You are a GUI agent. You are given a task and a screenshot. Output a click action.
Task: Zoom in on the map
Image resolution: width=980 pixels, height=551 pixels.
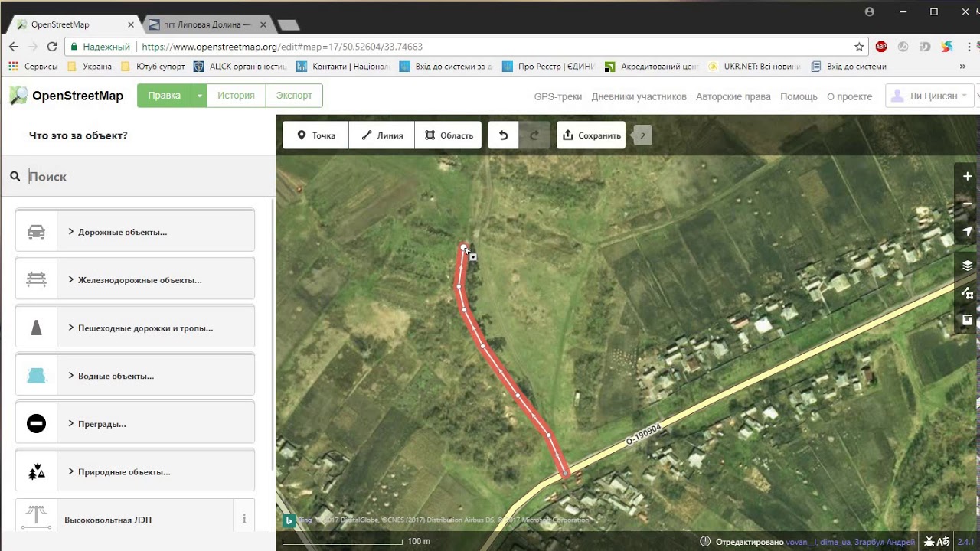[x=967, y=176]
